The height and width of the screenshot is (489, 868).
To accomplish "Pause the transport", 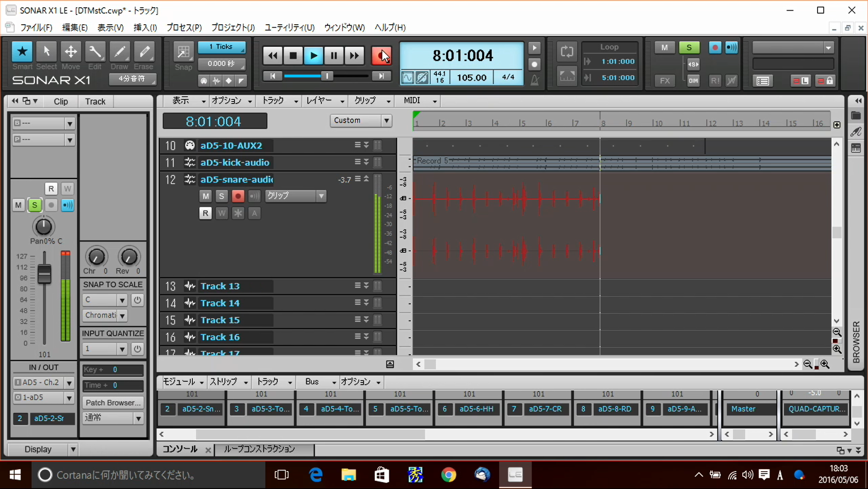I will (334, 56).
